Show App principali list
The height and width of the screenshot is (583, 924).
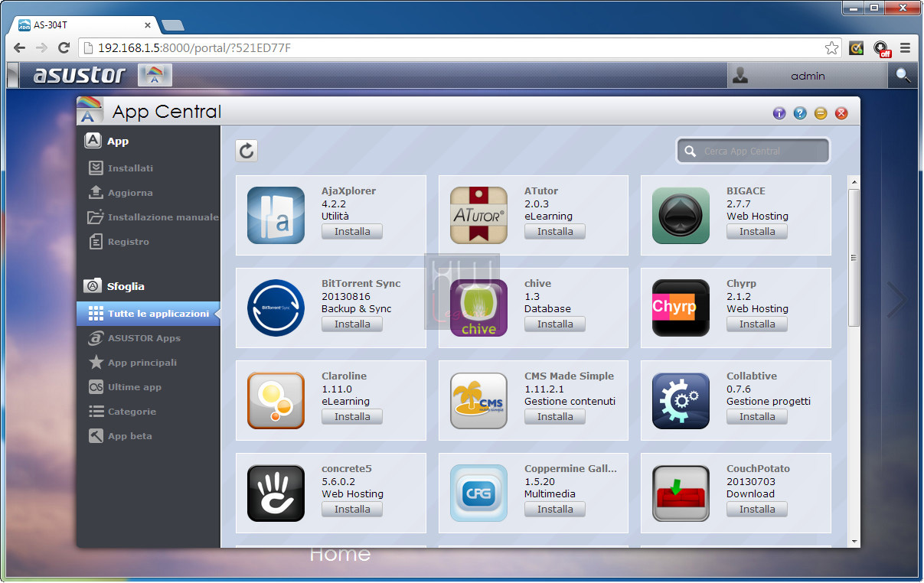(132, 363)
